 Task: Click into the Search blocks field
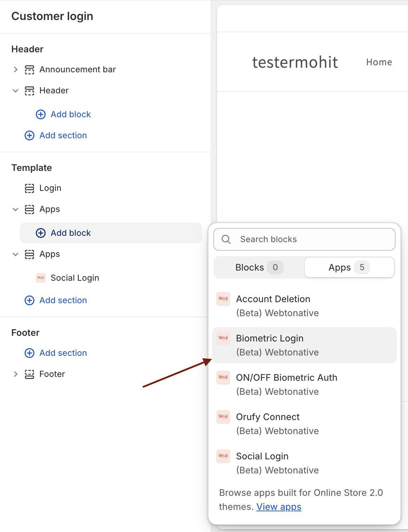[x=304, y=239]
